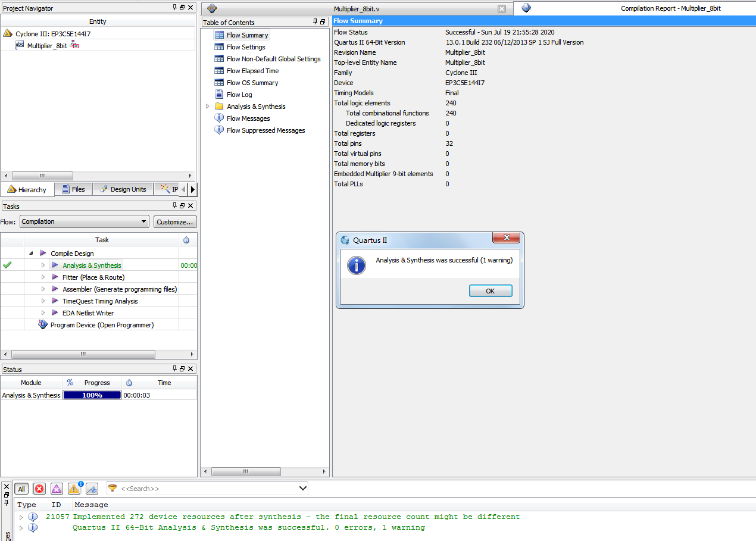The image size is (756, 541).
Task: Switch to the Files tab
Action: [73, 189]
